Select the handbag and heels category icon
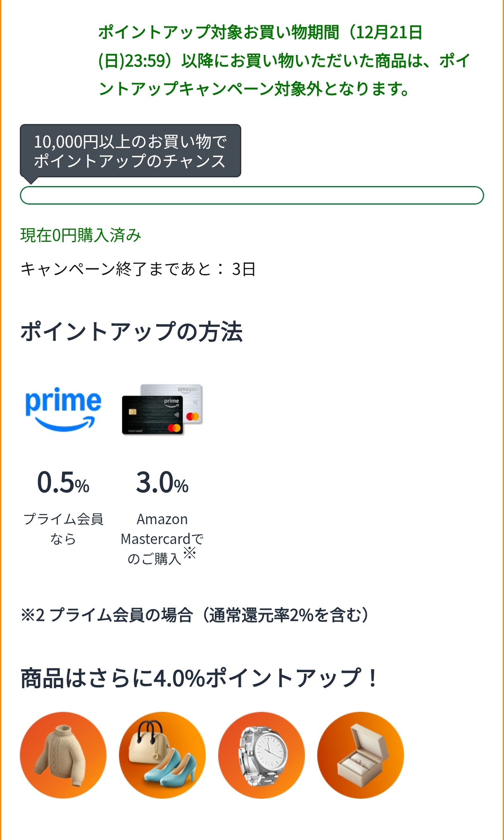Viewport: 504px width, 840px height. tap(162, 755)
